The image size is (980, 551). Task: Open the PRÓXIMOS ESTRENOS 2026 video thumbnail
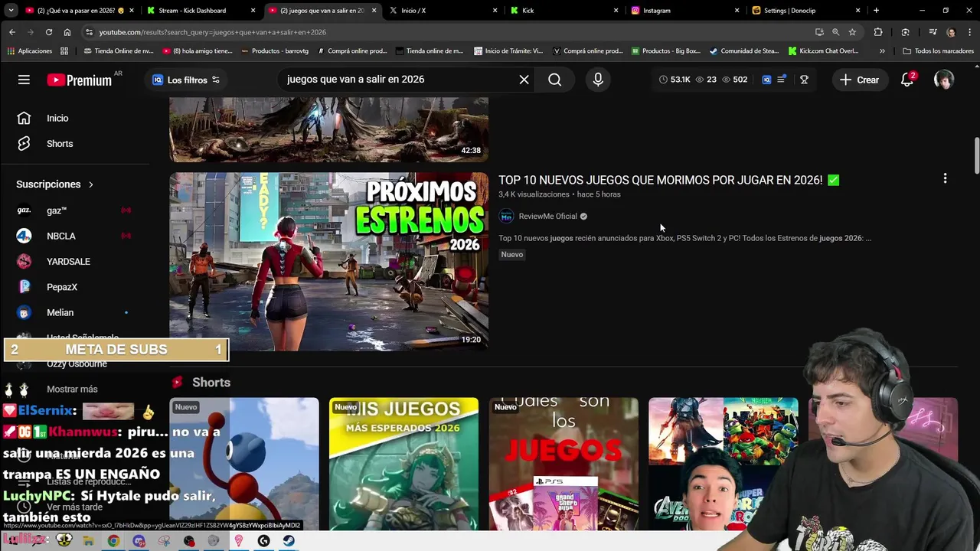click(328, 262)
